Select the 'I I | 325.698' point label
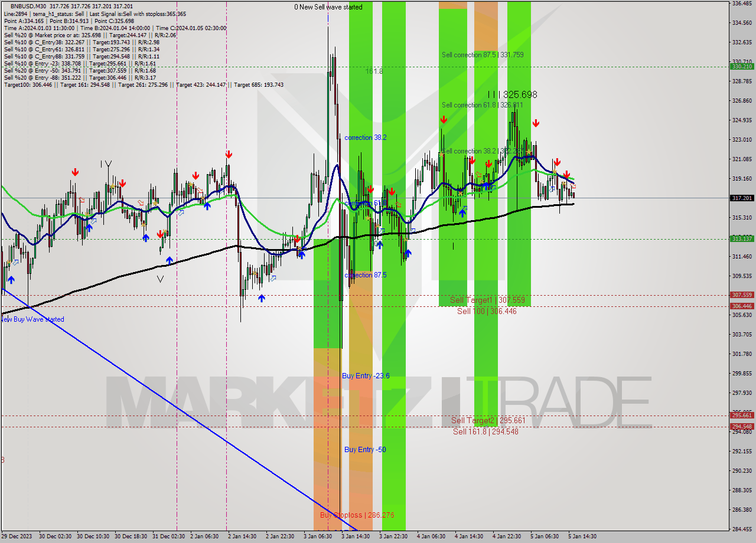 (513, 94)
